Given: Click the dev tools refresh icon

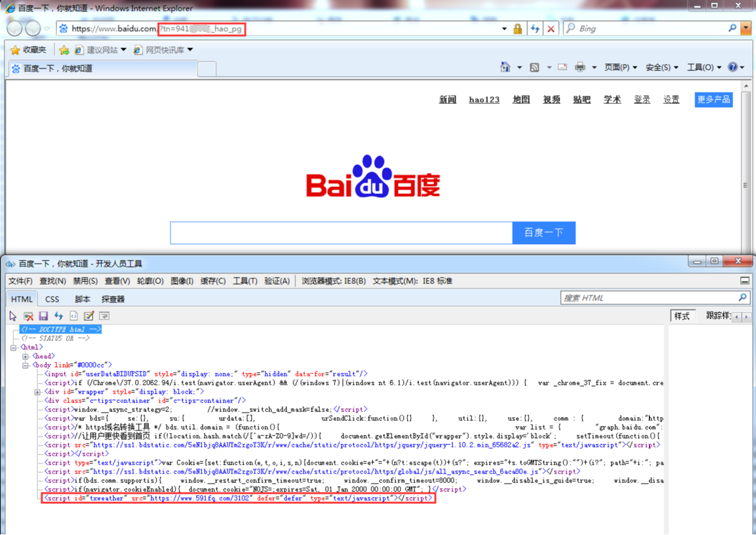Looking at the screenshot, I should (58, 316).
